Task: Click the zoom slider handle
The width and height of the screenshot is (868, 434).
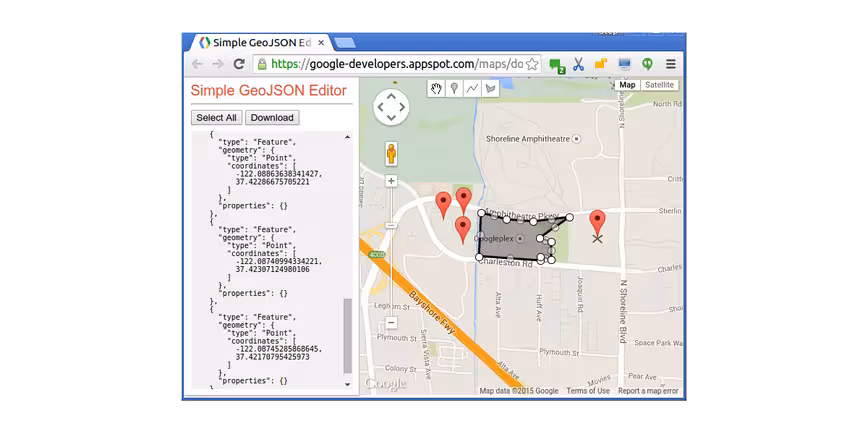Action: (391, 225)
